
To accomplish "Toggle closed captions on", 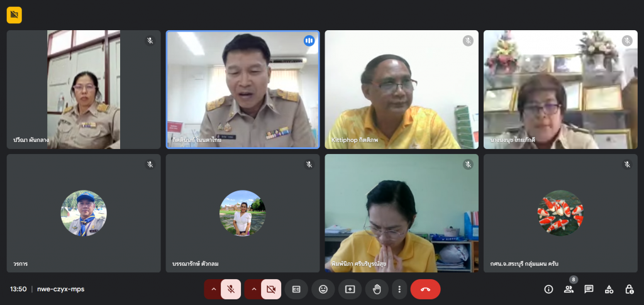I will tap(296, 289).
